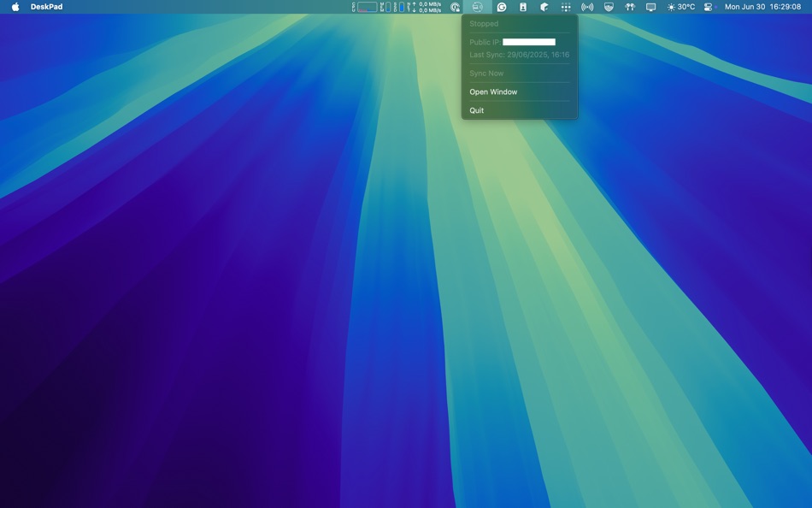Click the clock-with-lock menu bar icon

point(455,7)
